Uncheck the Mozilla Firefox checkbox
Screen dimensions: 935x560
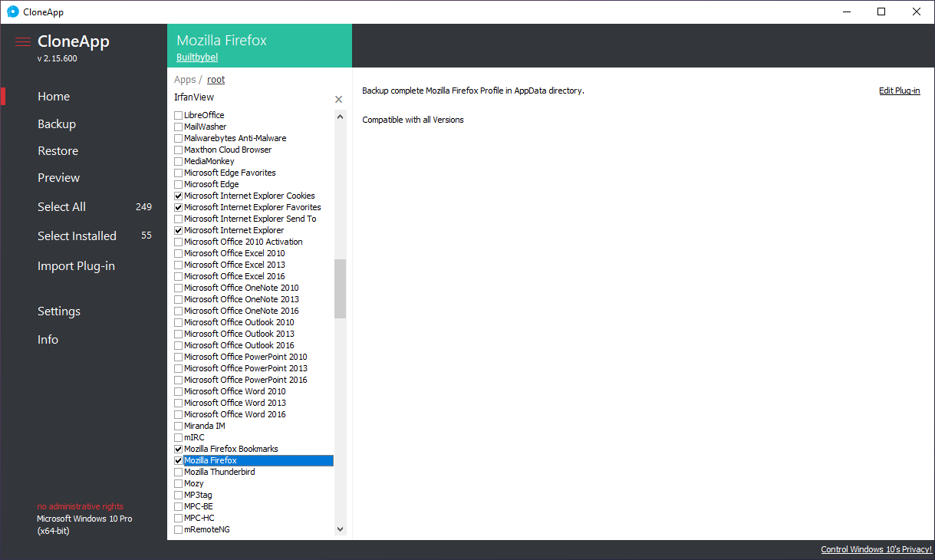(179, 460)
